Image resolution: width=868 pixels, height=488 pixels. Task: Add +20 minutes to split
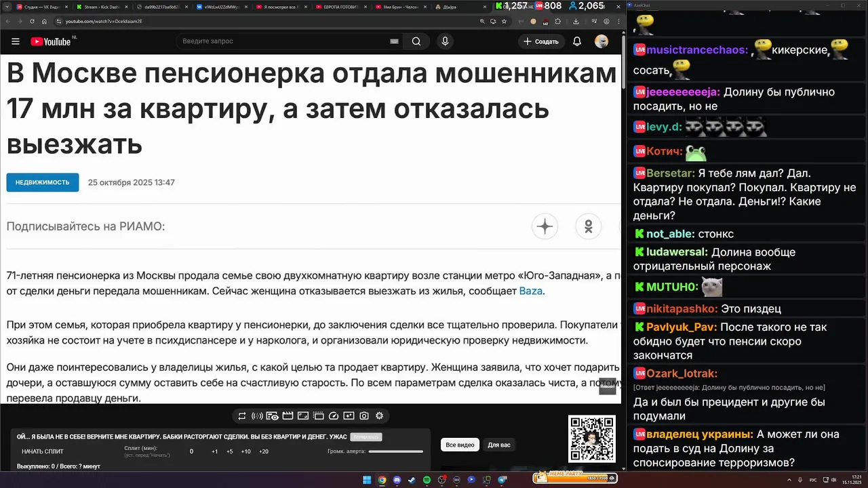264,451
